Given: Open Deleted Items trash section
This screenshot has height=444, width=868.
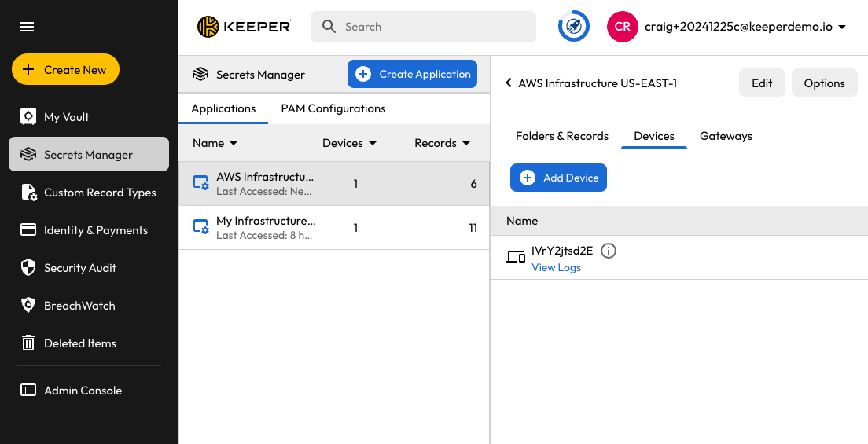Looking at the screenshot, I should pyautogui.click(x=79, y=343).
